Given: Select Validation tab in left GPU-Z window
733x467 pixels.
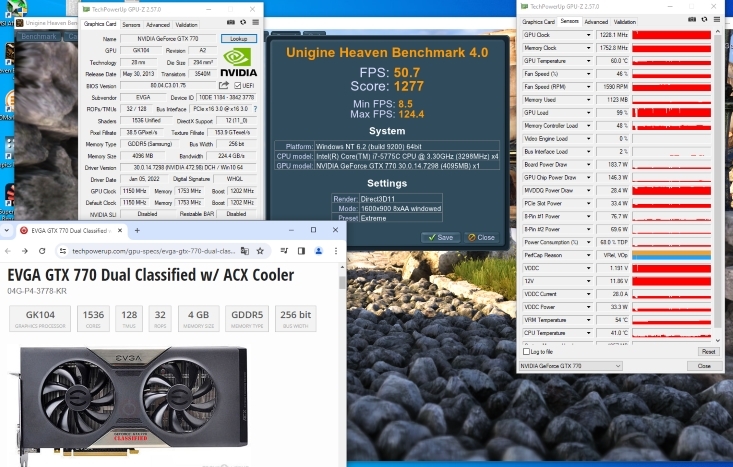Looking at the screenshot, I should tap(186, 25).
